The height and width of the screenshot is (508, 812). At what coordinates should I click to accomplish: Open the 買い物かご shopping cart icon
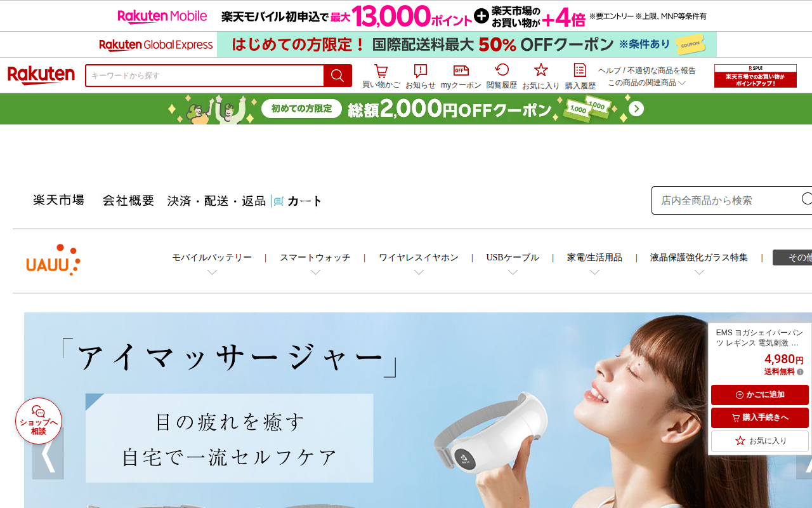[381, 76]
